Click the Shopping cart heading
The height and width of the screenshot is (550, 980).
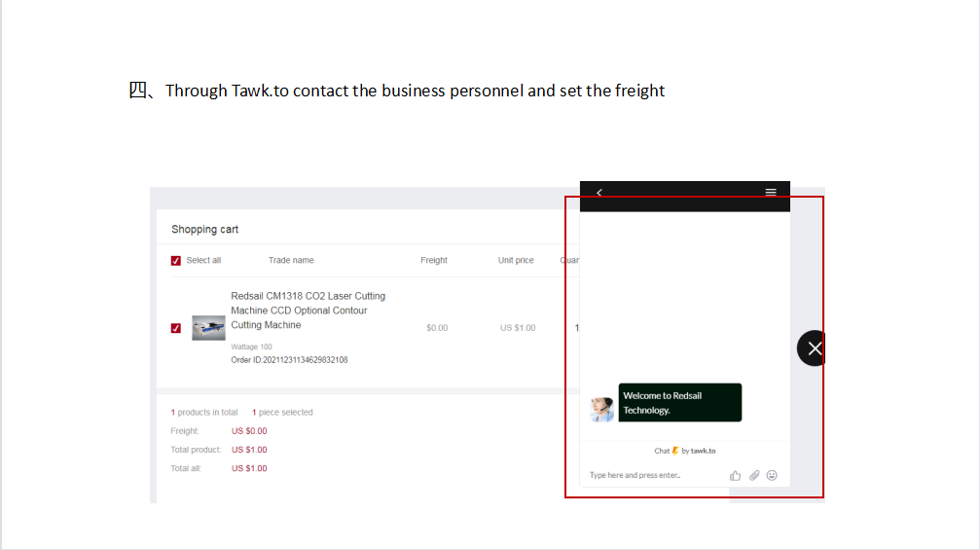click(x=204, y=230)
